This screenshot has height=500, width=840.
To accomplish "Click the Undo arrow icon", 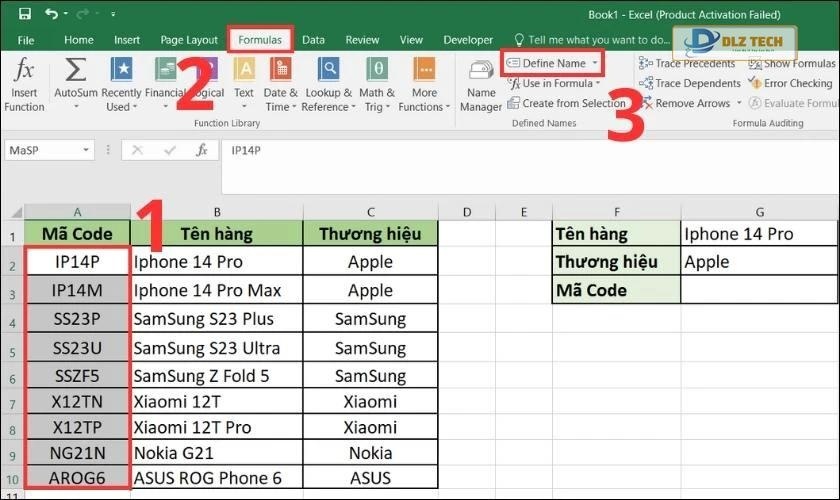I will (51, 14).
